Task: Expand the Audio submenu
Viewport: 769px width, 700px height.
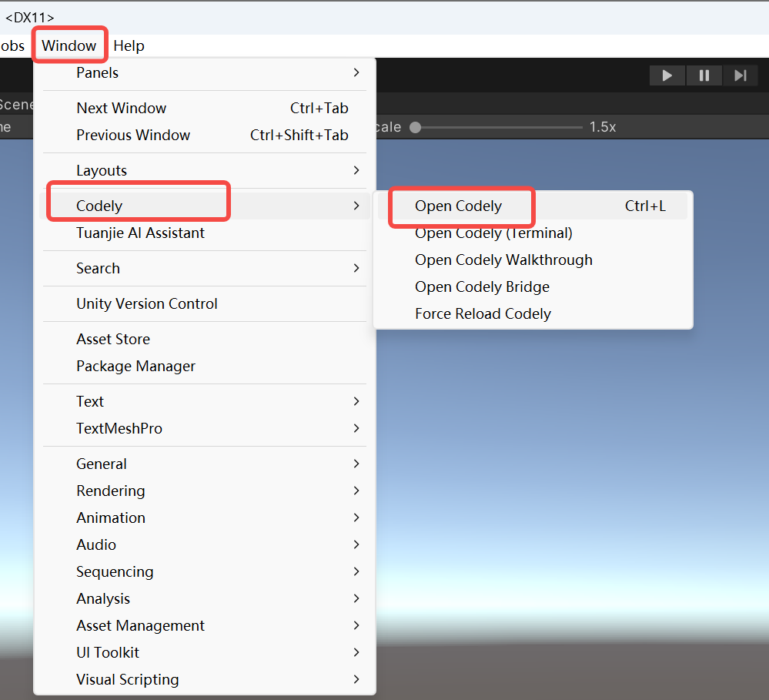Action: pyautogui.click(x=205, y=544)
